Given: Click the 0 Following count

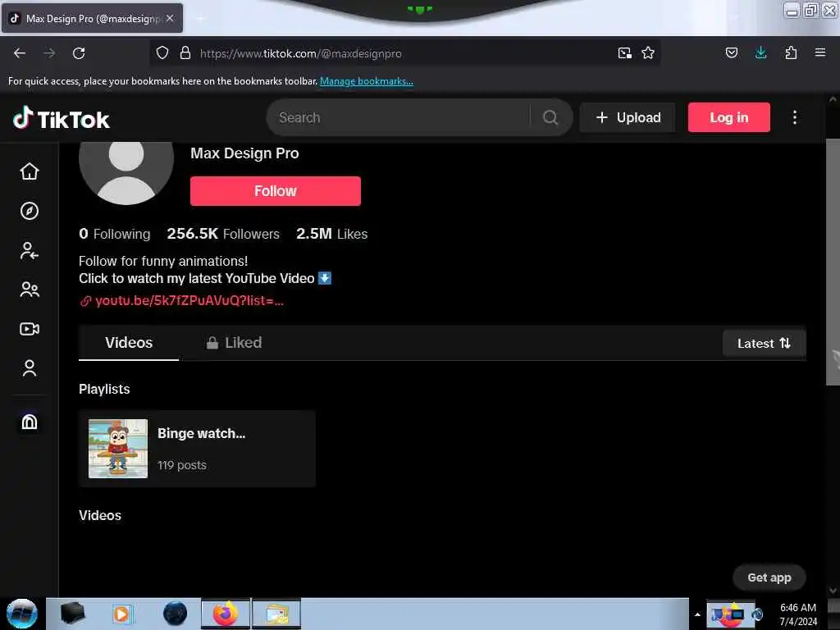Looking at the screenshot, I should (115, 234).
